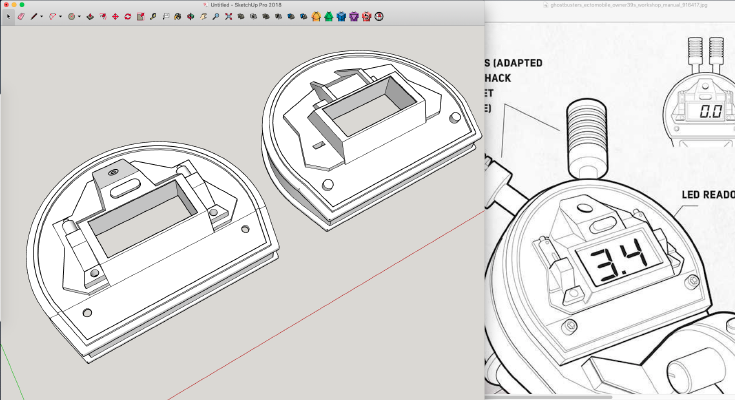
Task: Choose the Split solid tool
Action: click(x=304, y=16)
